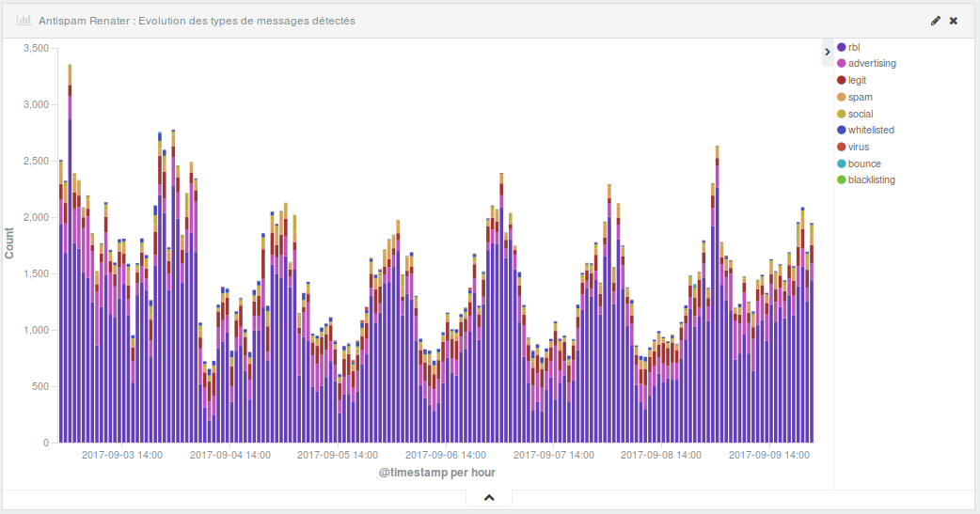Toggle the legit legend entry

pyautogui.click(x=856, y=81)
